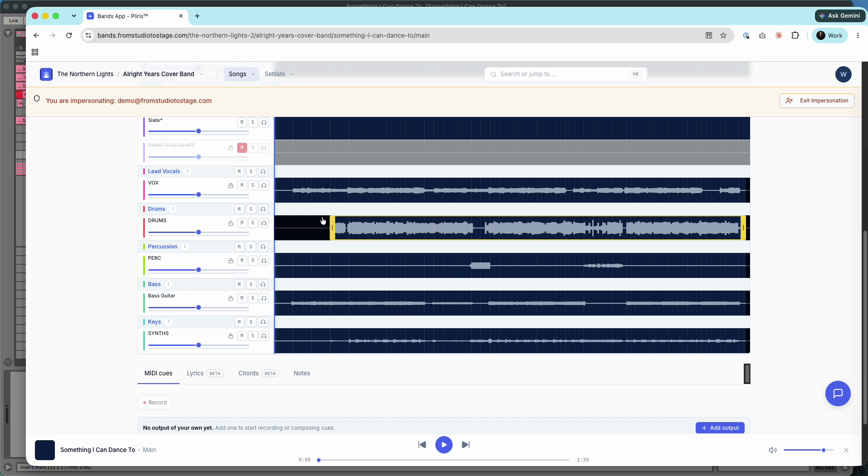Screen dimensions: 868x476
Task: Collapse the Drums group
Action: coord(156,209)
